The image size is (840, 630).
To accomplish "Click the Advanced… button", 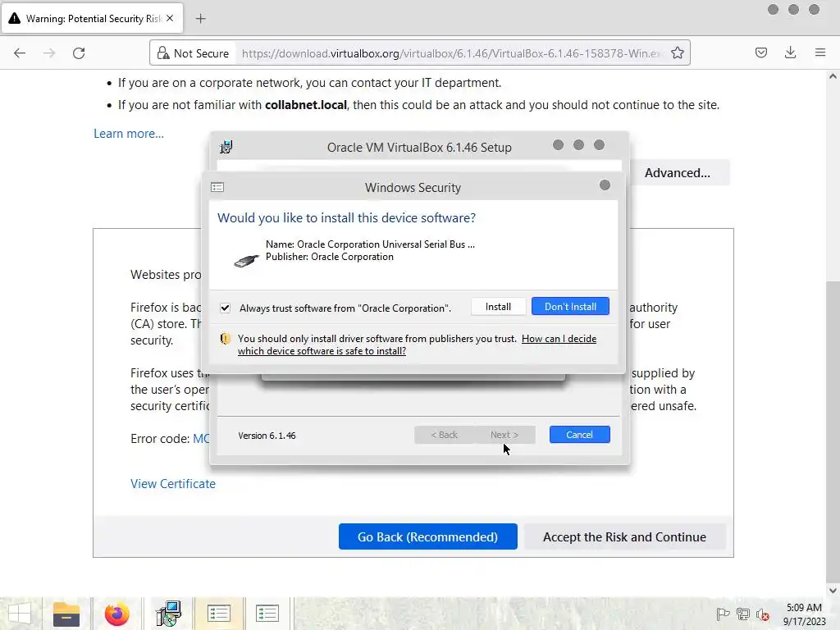I will [x=677, y=173].
